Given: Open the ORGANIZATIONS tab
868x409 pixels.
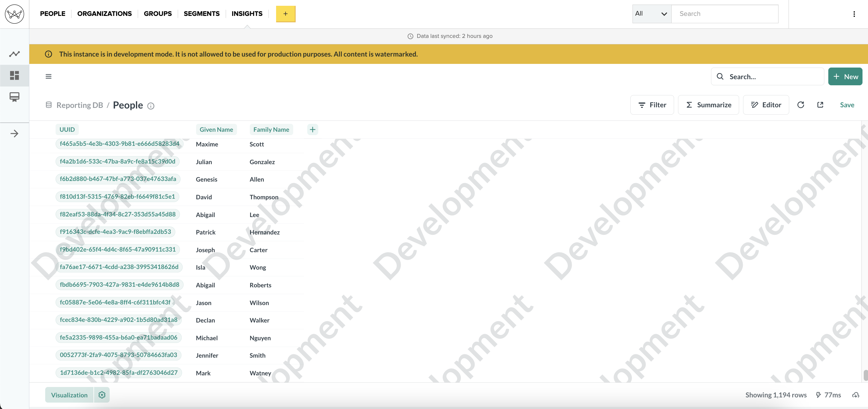Looking at the screenshot, I should point(104,14).
